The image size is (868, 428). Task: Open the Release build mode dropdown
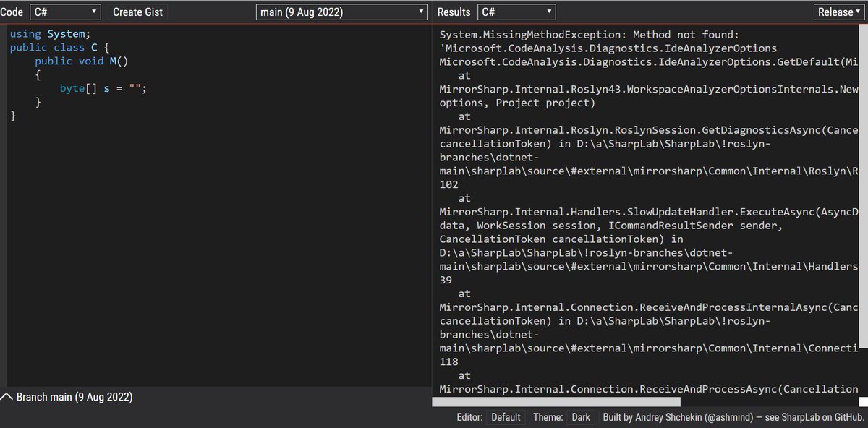[x=838, y=12]
